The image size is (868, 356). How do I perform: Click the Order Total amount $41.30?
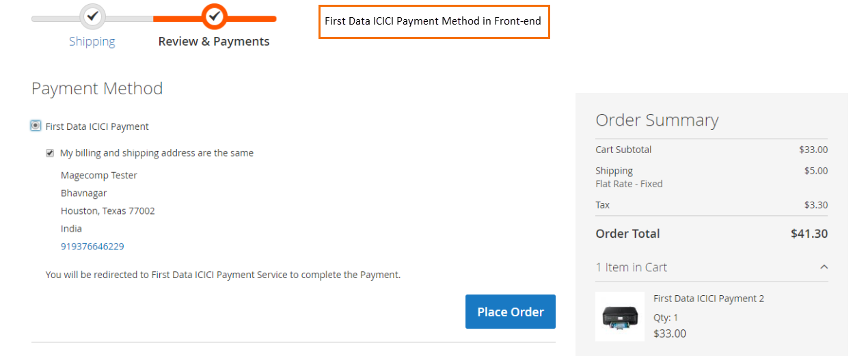coord(809,234)
